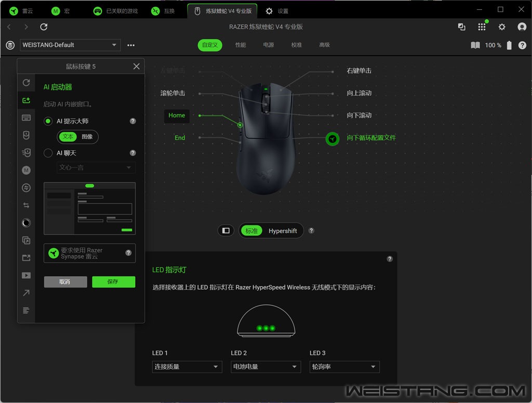Open the user guide book icon
The height and width of the screenshot is (403, 532).
(x=475, y=45)
